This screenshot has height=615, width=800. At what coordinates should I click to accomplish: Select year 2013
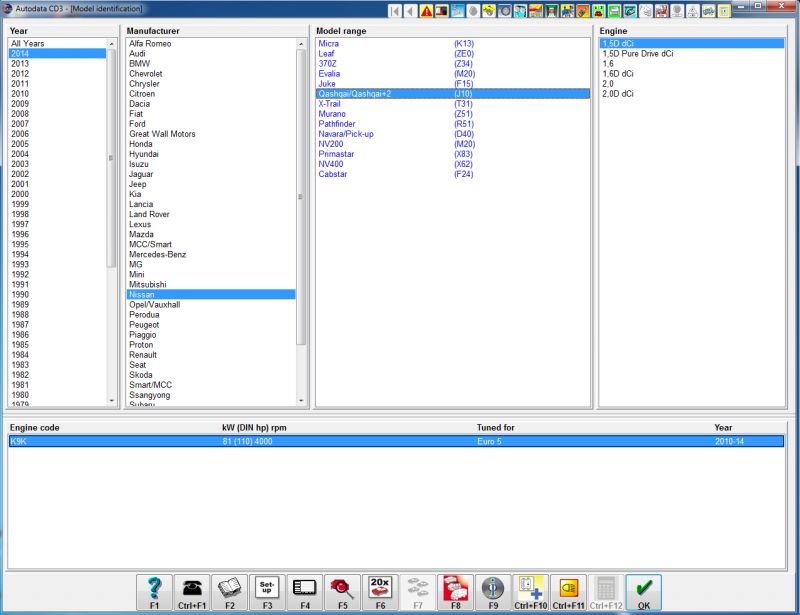tap(57, 64)
